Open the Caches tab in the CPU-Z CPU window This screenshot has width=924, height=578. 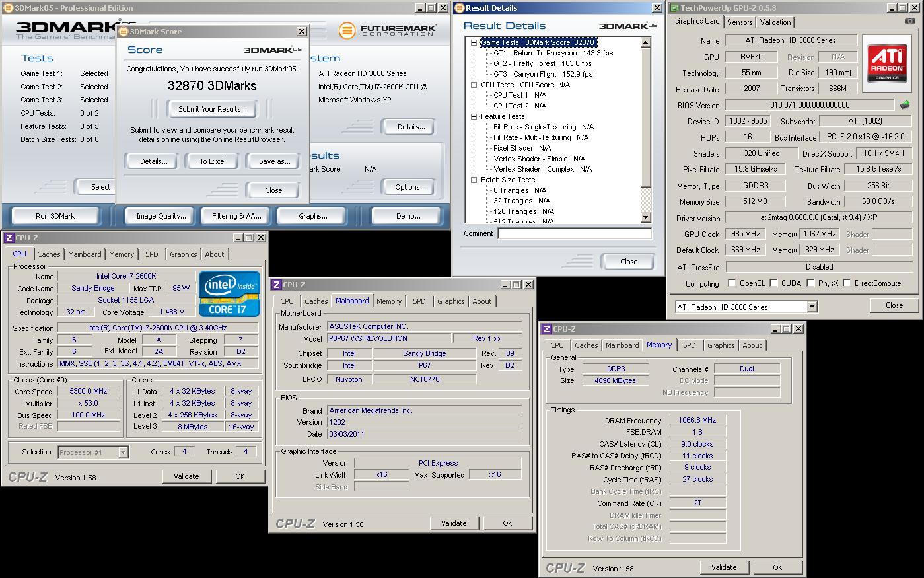(x=48, y=254)
